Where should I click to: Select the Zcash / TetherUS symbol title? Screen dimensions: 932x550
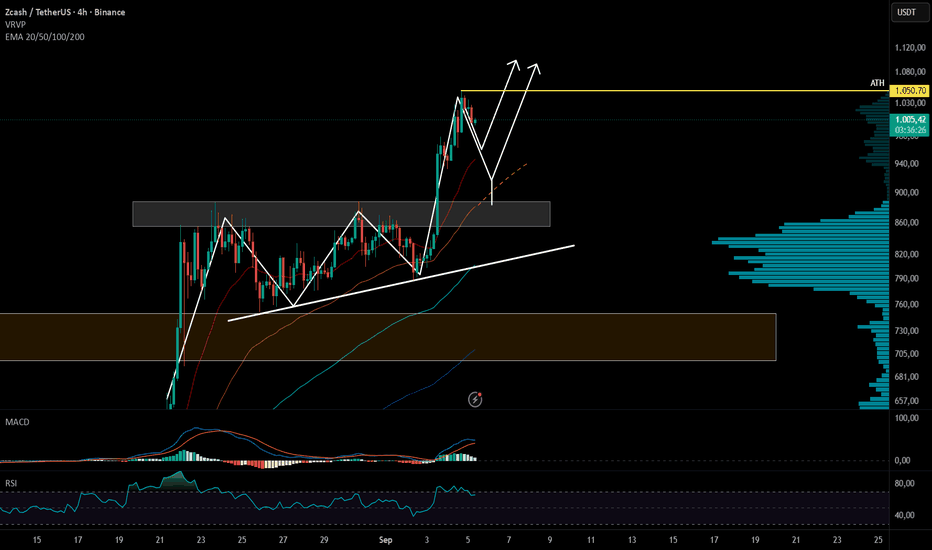(65, 12)
